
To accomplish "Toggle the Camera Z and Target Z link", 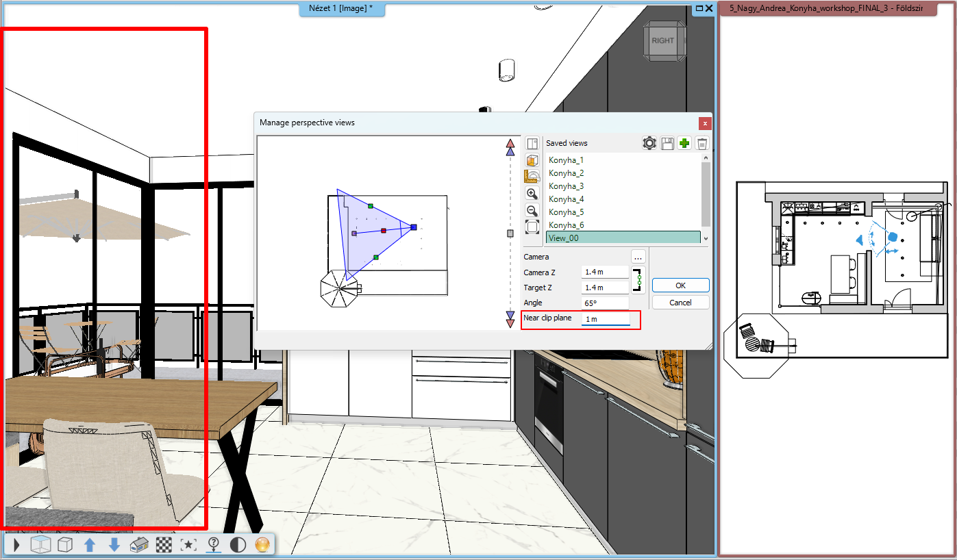I will click(638, 280).
